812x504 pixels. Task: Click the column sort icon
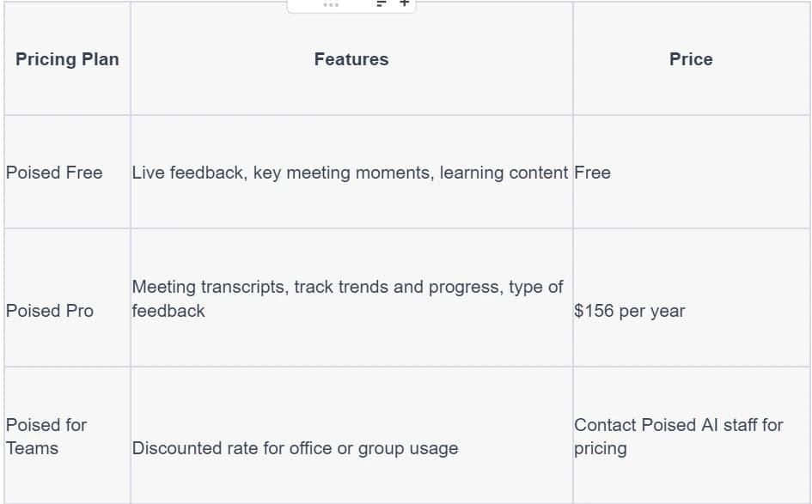click(381, 4)
